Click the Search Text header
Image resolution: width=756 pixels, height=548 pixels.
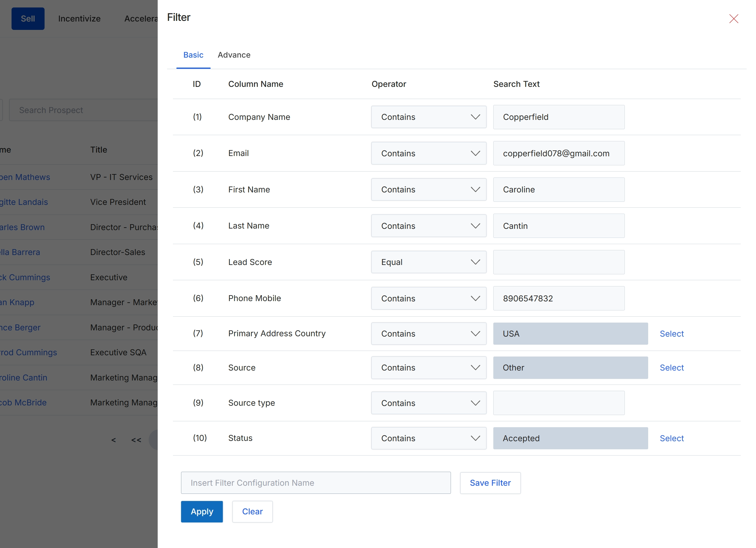516,84
